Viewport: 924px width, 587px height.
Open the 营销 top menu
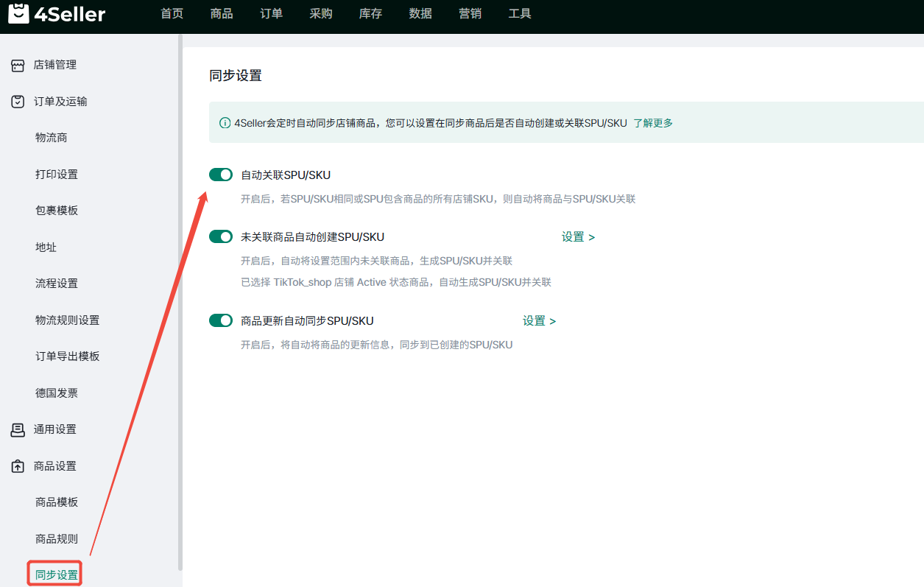click(470, 14)
